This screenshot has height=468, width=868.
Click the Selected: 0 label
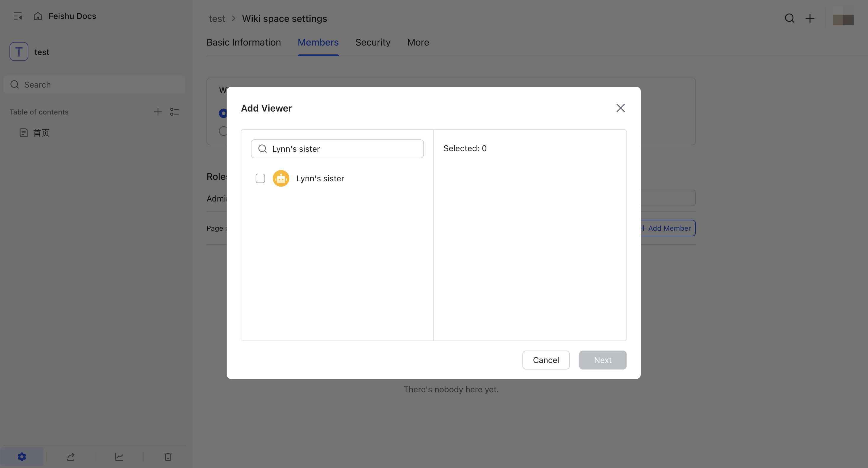(x=465, y=148)
